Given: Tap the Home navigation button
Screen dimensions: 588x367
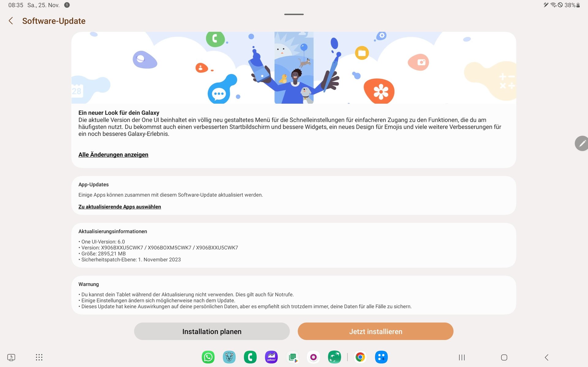Looking at the screenshot, I should (504, 357).
